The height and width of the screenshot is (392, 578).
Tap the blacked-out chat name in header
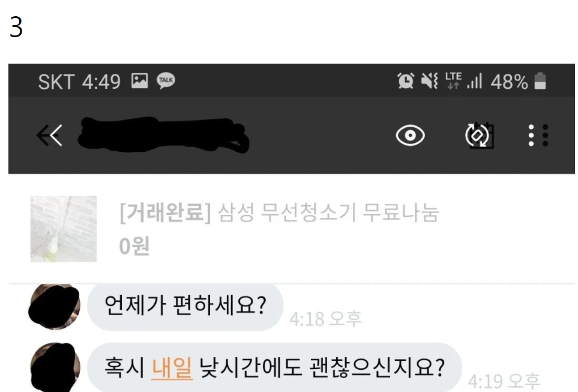coord(164,135)
